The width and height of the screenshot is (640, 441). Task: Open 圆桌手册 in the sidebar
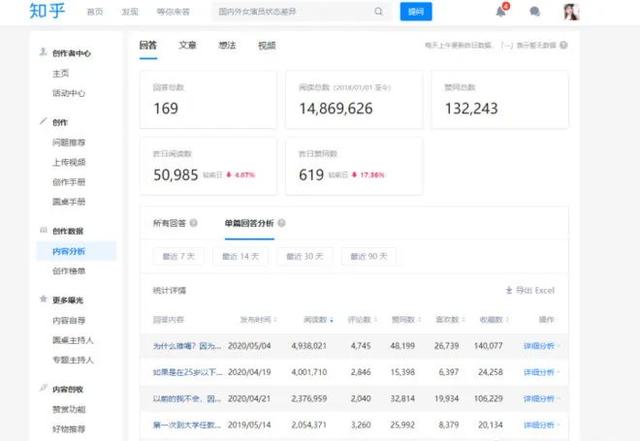coord(69,202)
